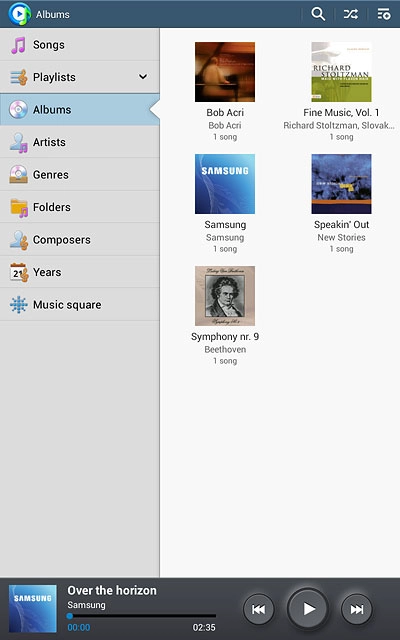
Task: Click the Albums disc icon
Action: (x=18, y=110)
